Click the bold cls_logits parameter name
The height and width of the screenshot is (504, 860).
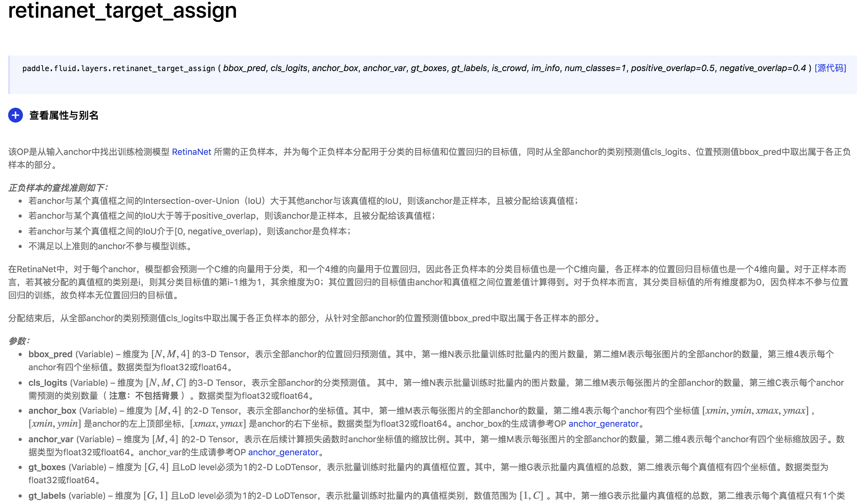(x=48, y=383)
